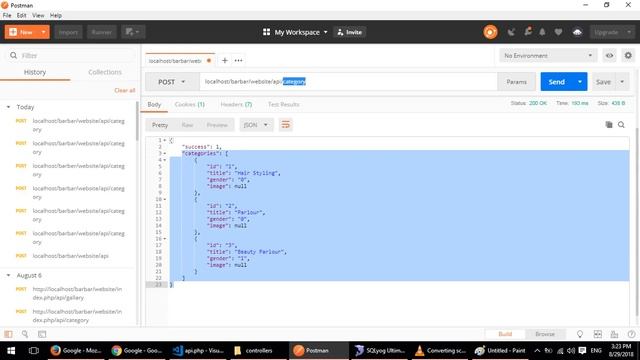Open the No Environment dropdown
The height and width of the screenshot is (360, 640).
pos(548,56)
